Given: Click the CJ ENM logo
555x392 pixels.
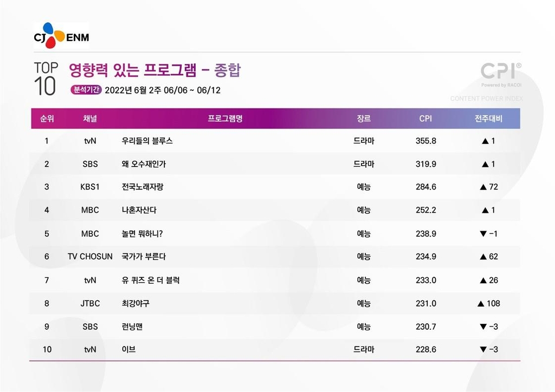Looking at the screenshot, I should click(61, 35).
